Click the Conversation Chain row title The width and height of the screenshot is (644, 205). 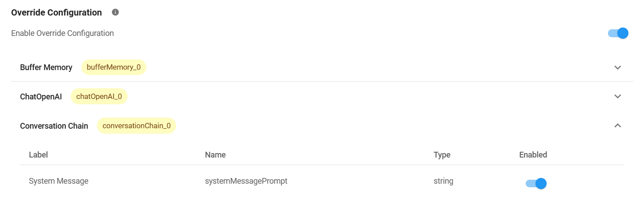tap(54, 126)
